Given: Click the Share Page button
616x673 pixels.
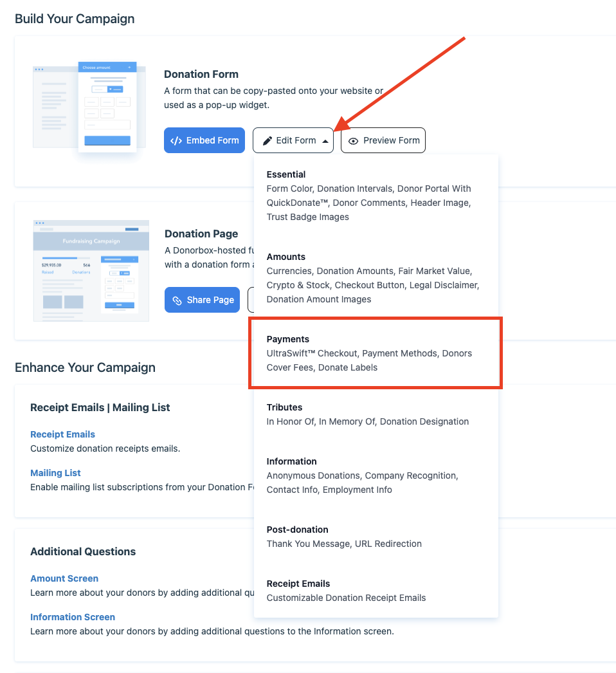Looking at the screenshot, I should click(x=203, y=300).
